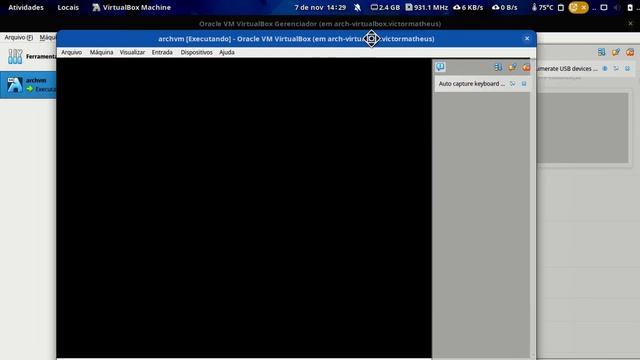
Task: Click list-view icon in archvm notification panel
Action: [498, 67]
